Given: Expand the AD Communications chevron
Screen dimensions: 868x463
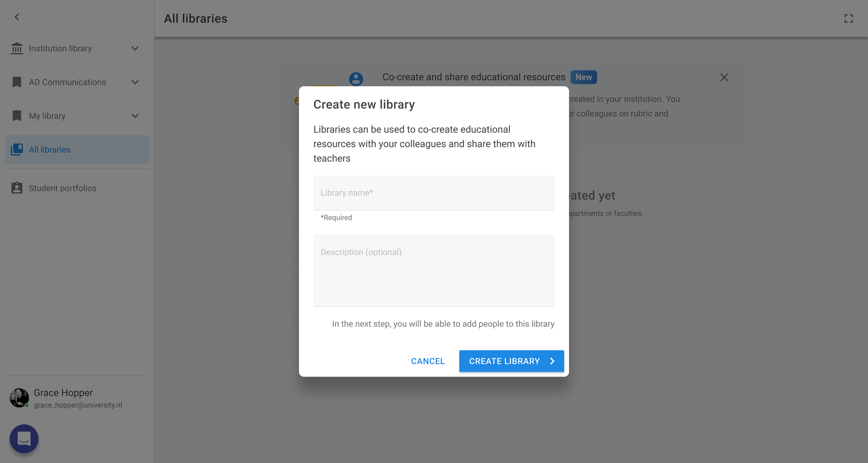Looking at the screenshot, I should (135, 82).
